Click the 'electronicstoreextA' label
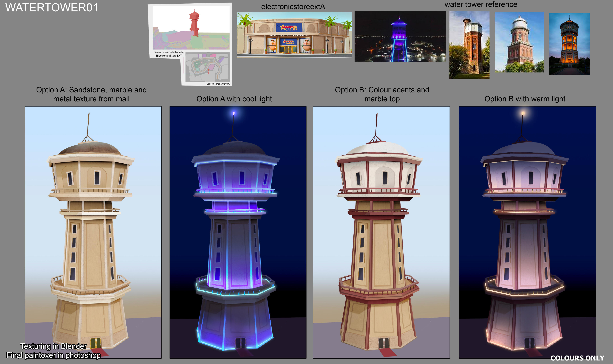Screen dimensions: 613x364 293,7
